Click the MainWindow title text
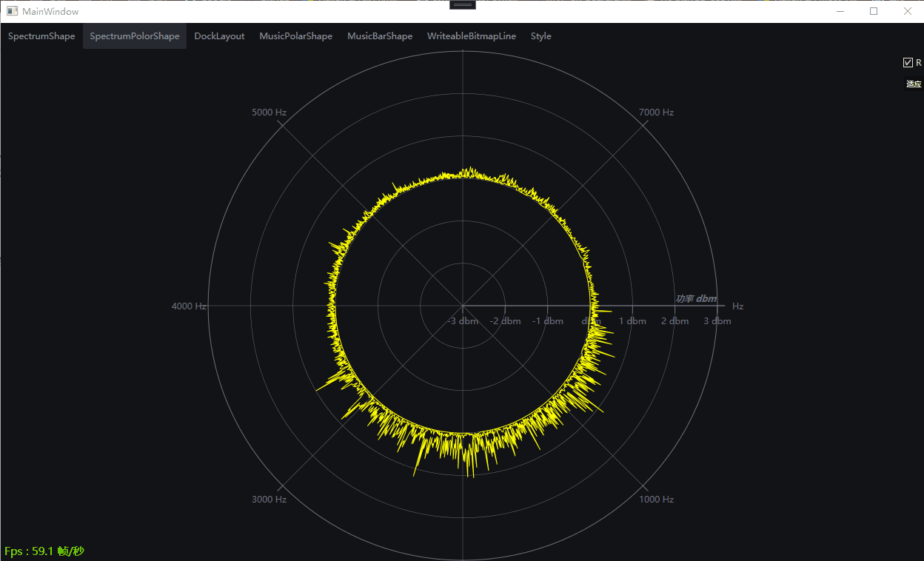Viewport: 924px width, 561px height. 50,12
